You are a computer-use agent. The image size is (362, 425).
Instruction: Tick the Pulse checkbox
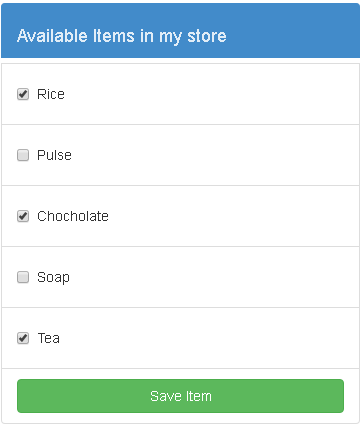[x=23, y=155]
